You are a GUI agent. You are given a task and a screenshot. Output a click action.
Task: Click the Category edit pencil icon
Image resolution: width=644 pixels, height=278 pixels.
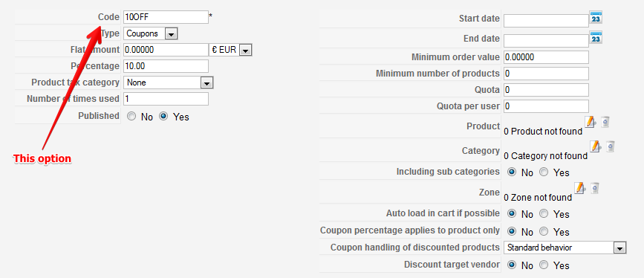[596, 146]
